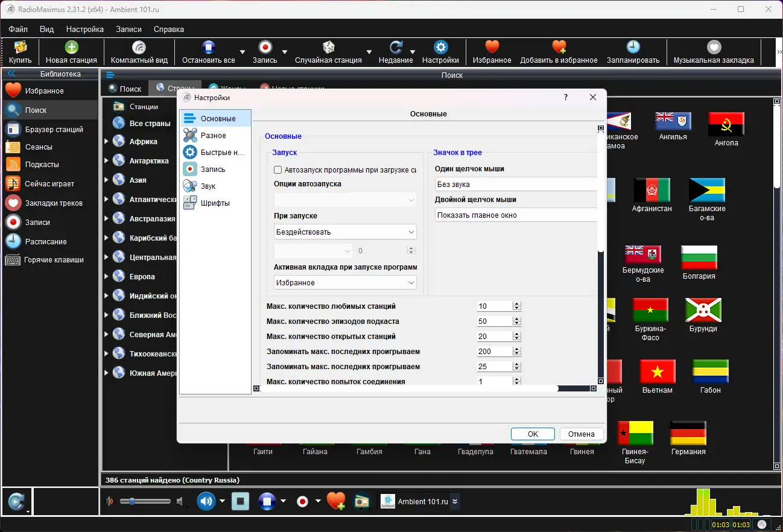783x532 pixels.
Task: Click Музыкальная закладка in the toolbar
Action: coord(714,52)
